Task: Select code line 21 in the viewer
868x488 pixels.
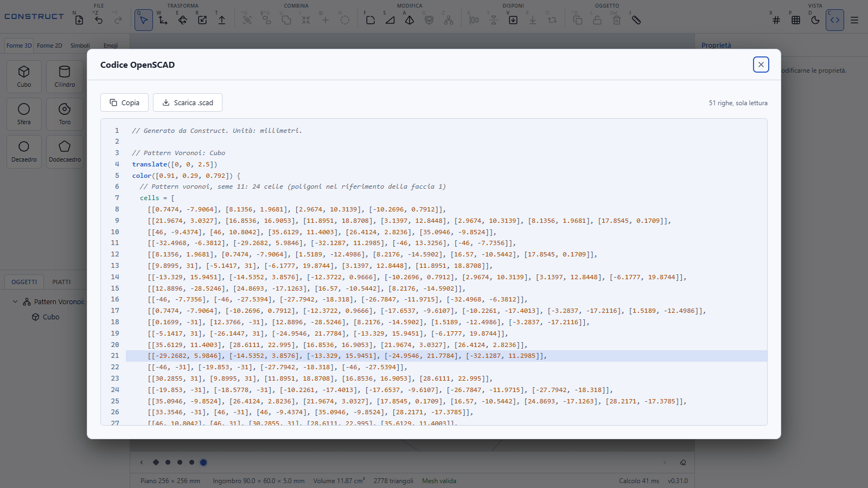Action: [x=446, y=356]
